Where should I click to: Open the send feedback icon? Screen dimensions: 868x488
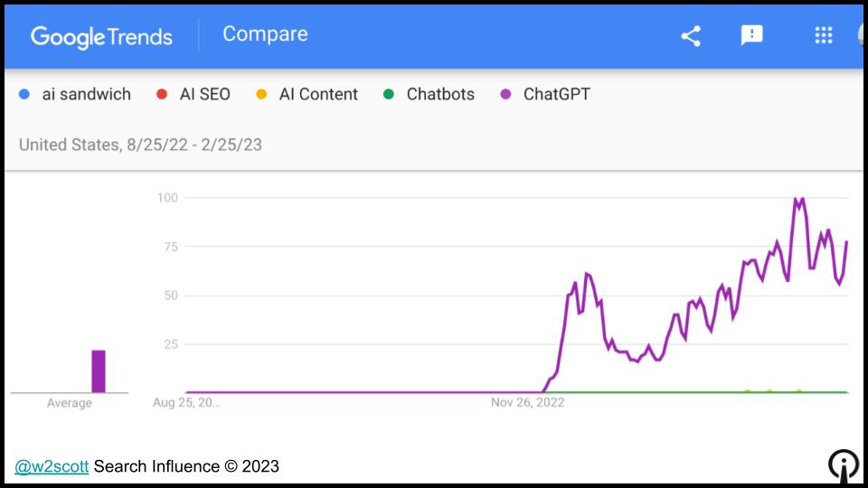751,36
